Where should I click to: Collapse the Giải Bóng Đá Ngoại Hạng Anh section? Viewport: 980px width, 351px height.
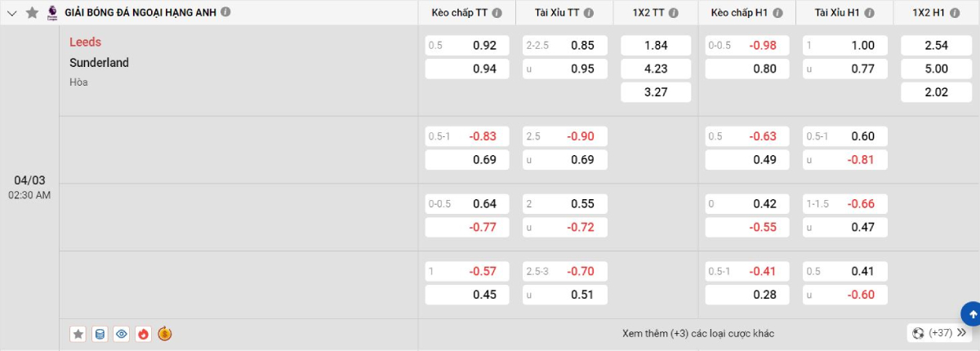pos(11,12)
